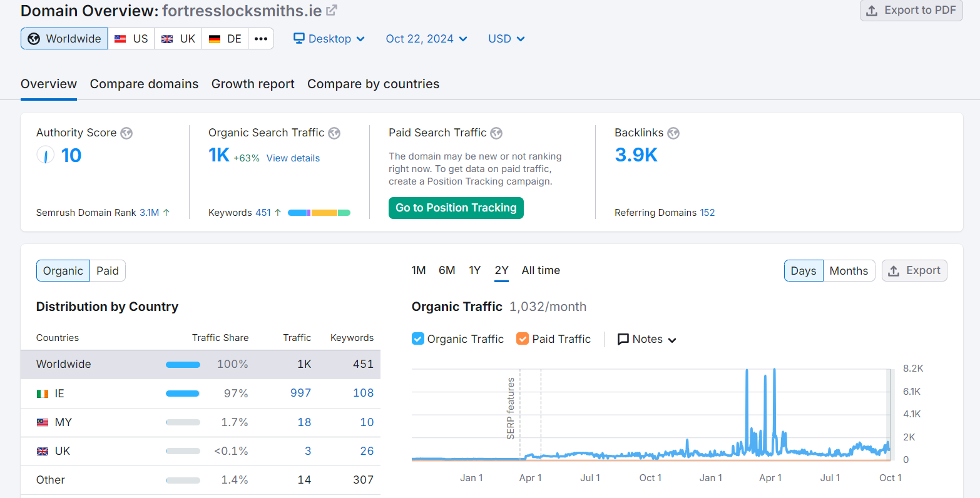Screen dimensions: 980x498
Task: Open MY traffic value 18
Action: pos(304,422)
